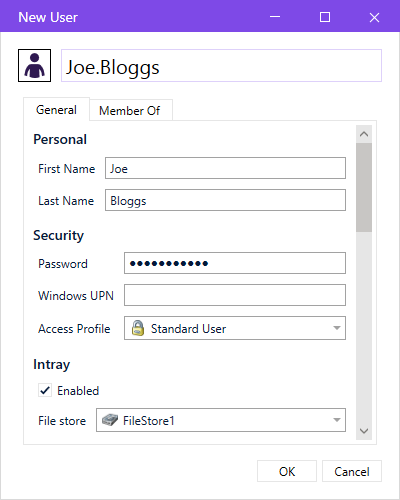Toggle the Intray Enabled checkbox

pos(45,390)
